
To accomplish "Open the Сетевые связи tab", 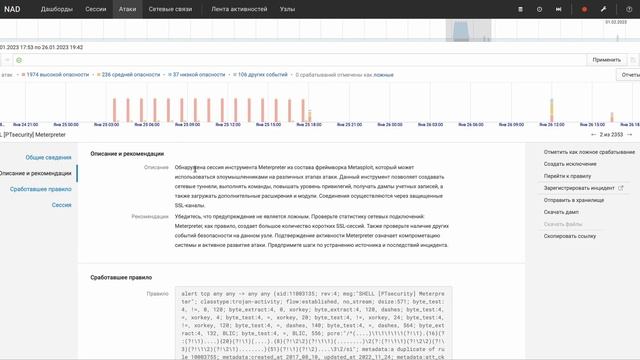I will tap(170, 9).
